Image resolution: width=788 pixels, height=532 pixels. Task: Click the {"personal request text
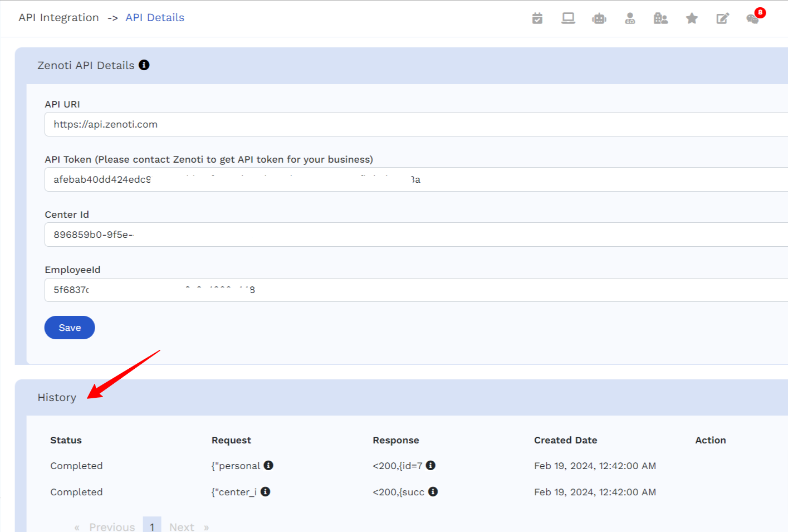(x=236, y=466)
